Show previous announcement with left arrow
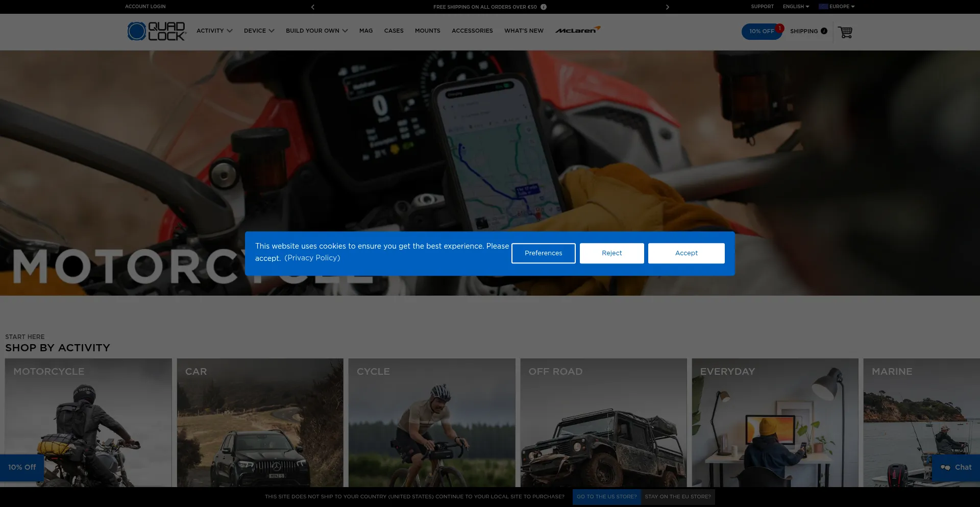 313,7
